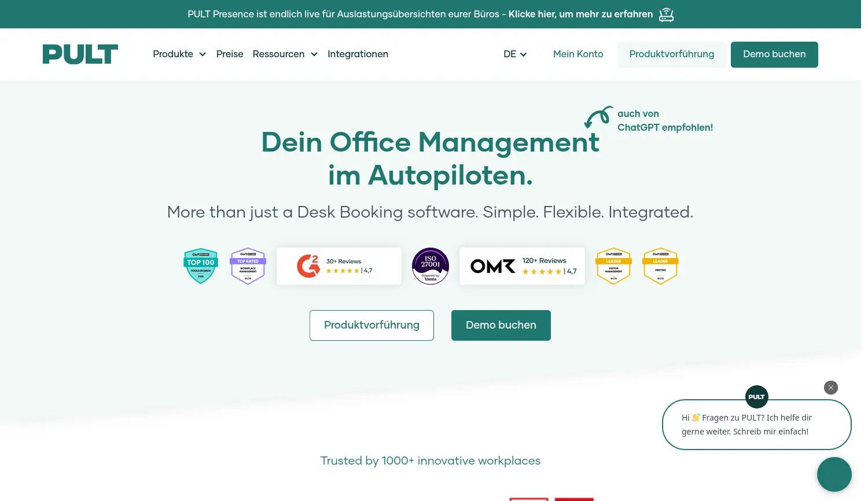Select the G2 reviews badge

339,266
